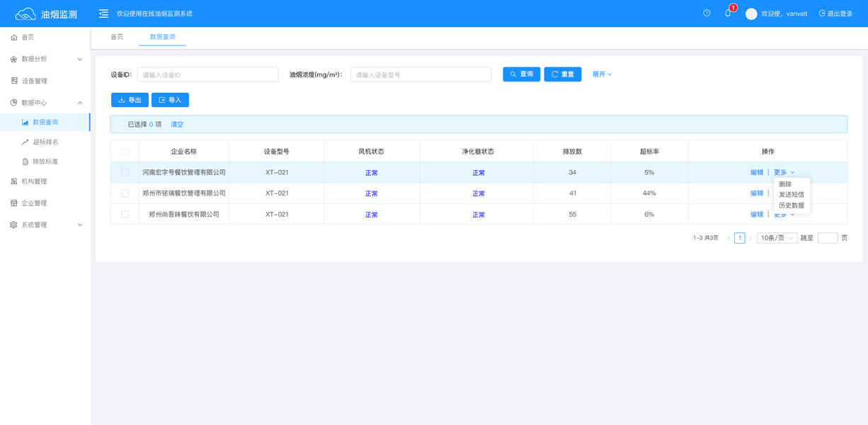
Task: Switch to the 首页 tab
Action: point(117,37)
